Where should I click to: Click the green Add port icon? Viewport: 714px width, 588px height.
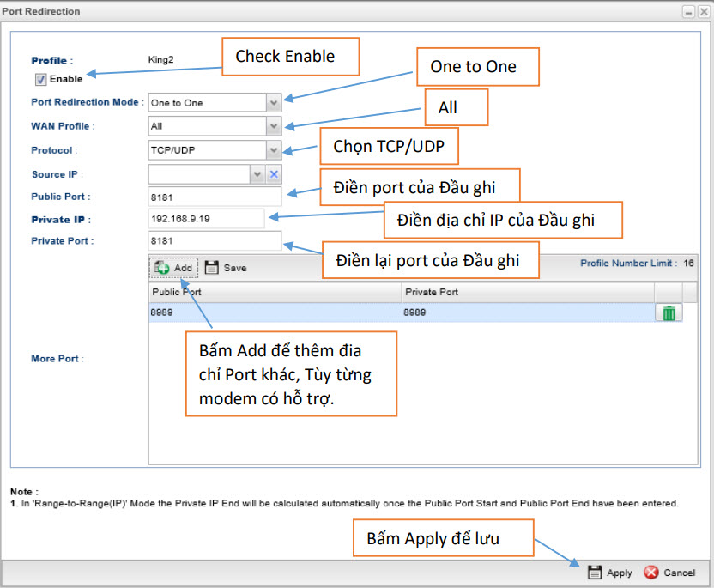click(x=162, y=268)
